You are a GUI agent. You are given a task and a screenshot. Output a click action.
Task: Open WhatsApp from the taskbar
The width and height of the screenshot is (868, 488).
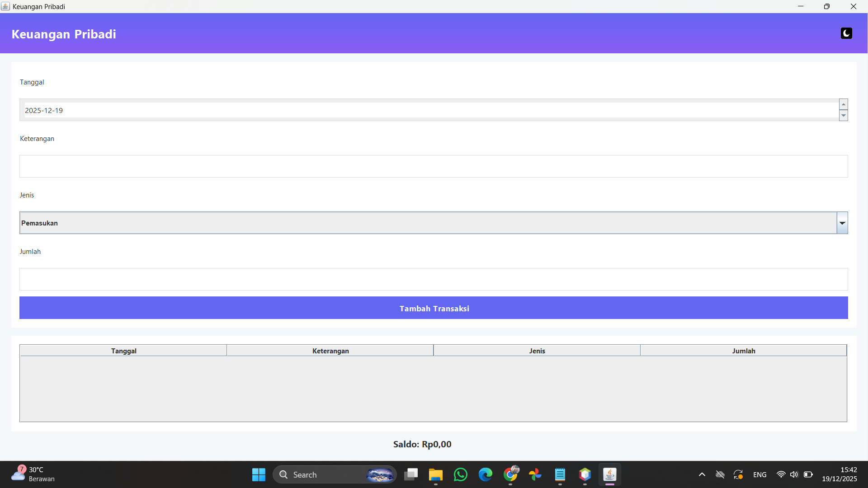pos(461,474)
